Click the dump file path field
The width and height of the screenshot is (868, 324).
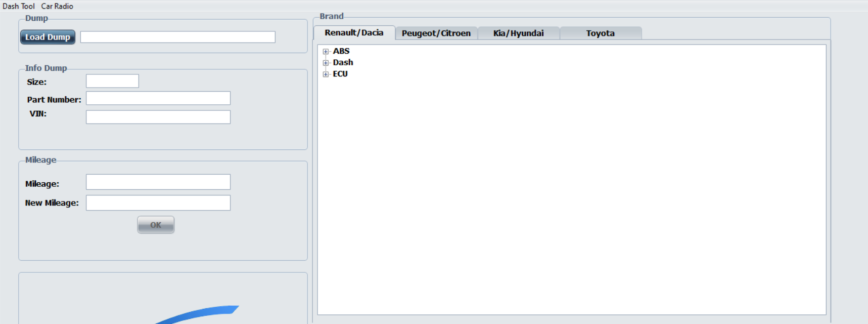point(177,37)
